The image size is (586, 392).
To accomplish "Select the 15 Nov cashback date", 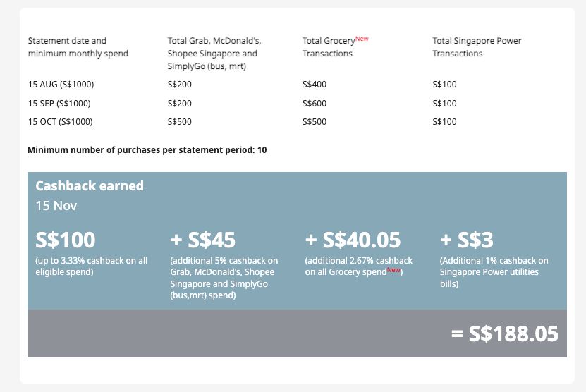I will tap(56, 206).
